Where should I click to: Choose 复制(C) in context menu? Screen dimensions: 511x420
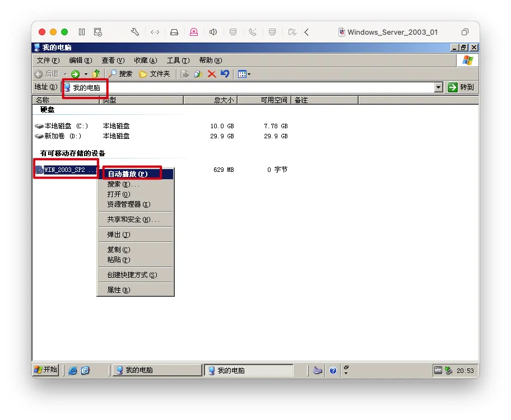pos(136,250)
